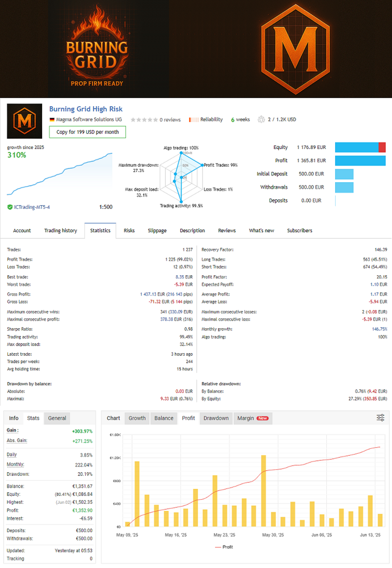The width and height of the screenshot is (392, 568).
Task: Select the Info tab in lower panel
Action: [14, 418]
